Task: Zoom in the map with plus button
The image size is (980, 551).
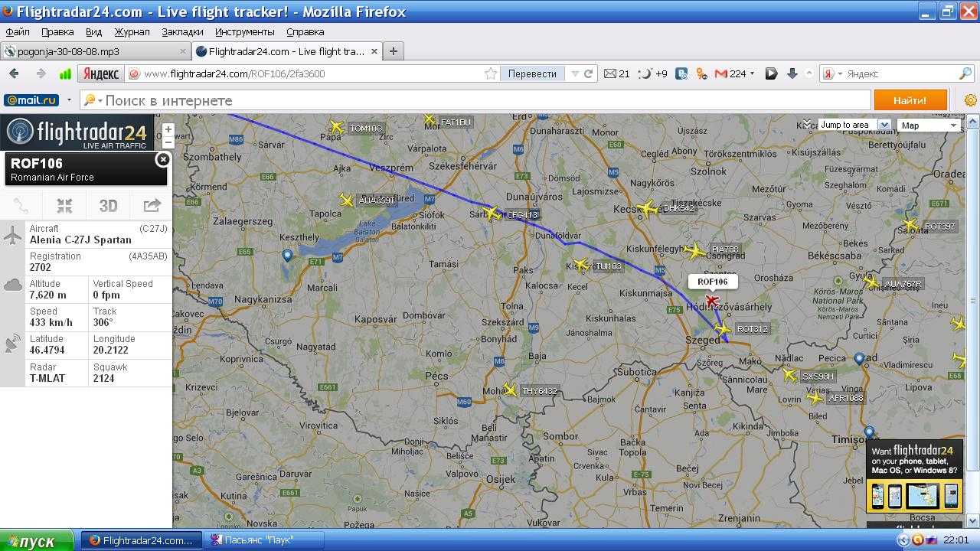Action: coord(168,129)
